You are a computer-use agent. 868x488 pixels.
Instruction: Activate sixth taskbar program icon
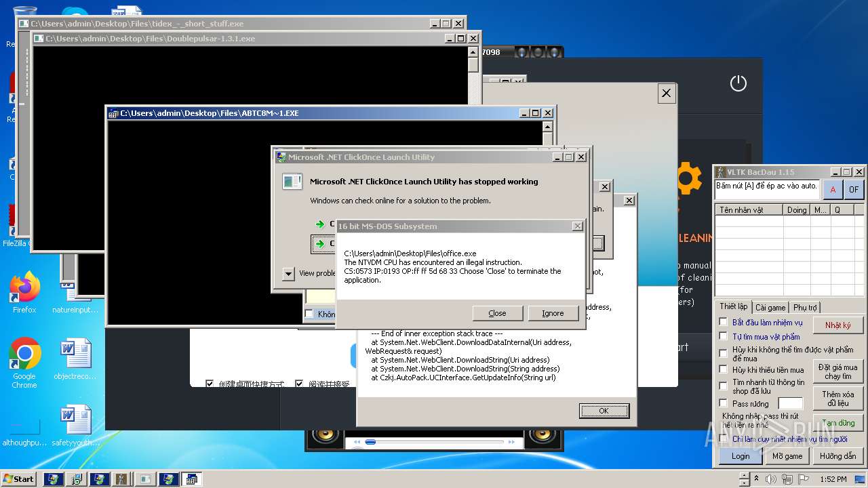point(168,479)
